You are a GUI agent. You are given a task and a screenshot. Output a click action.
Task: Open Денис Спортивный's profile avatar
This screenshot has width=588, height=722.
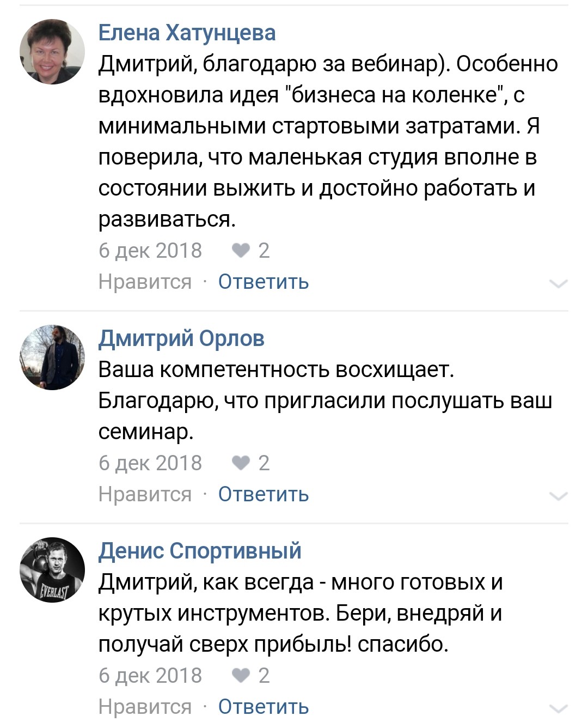point(52,570)
